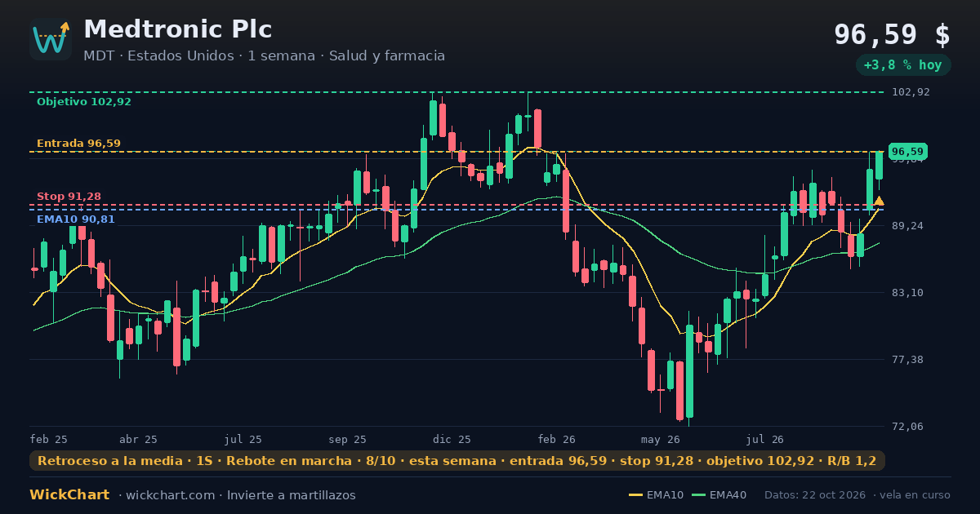Click the 89,24 price axis value
The height and width of the screenshot is (514, 980).
(x=907, y=226)
